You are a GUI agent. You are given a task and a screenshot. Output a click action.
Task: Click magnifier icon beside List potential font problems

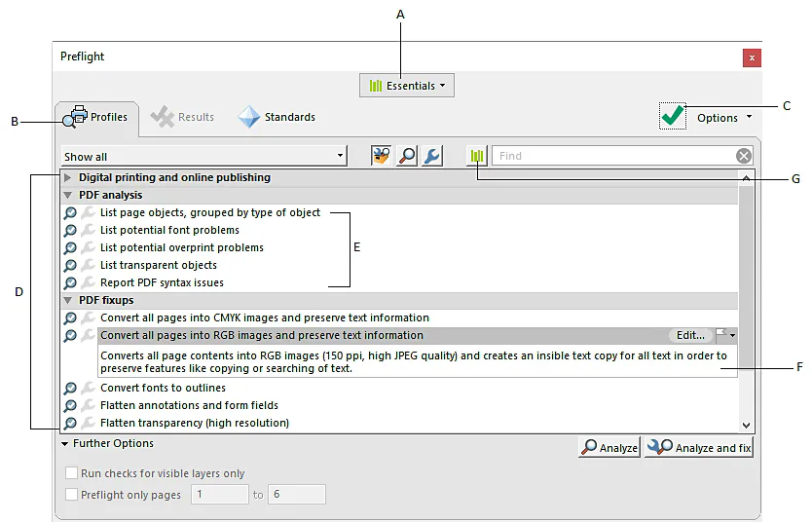coord(70,231)
